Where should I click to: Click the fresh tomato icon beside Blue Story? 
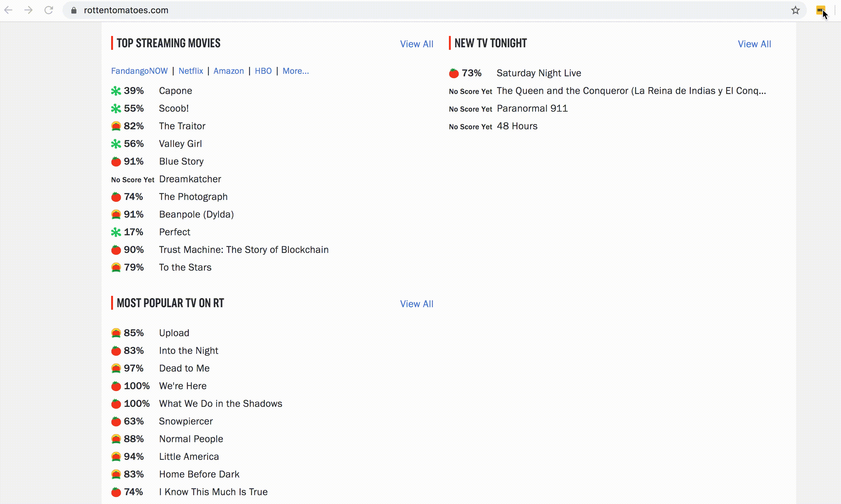(x=116, y=161)
